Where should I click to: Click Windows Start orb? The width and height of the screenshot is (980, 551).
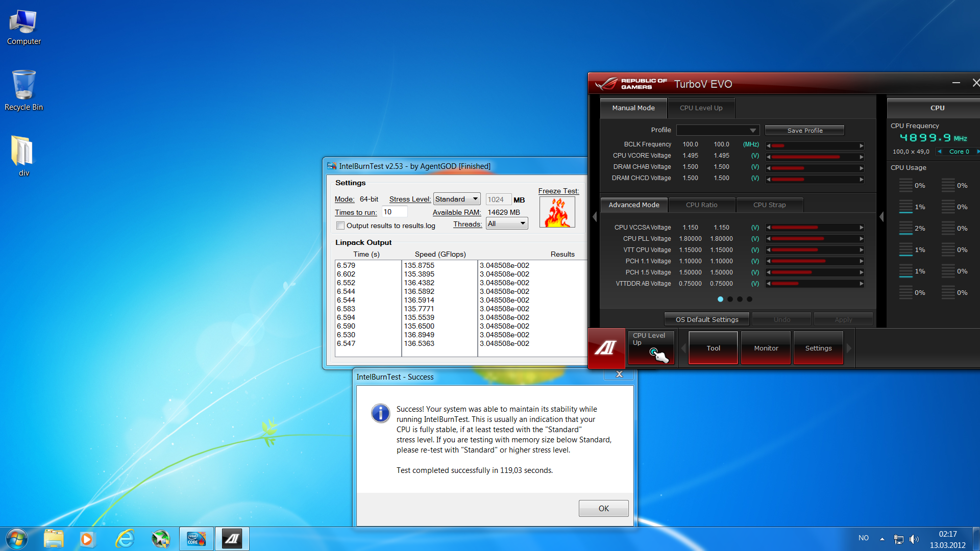pyautogui.click(x=16, y=539)
